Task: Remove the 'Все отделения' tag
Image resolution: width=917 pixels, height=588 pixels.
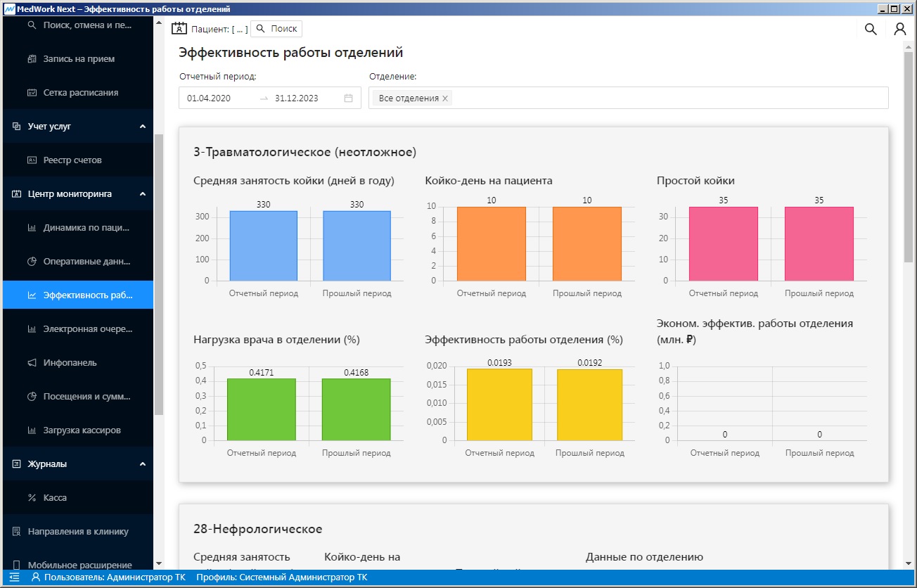Action: click(x=445, y=98)
